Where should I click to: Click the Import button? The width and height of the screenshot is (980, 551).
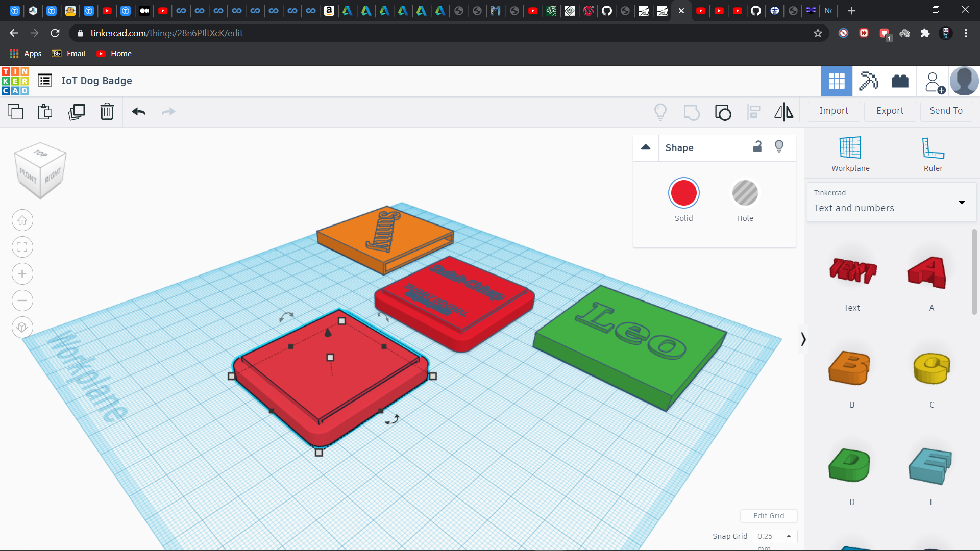point(834,111)
